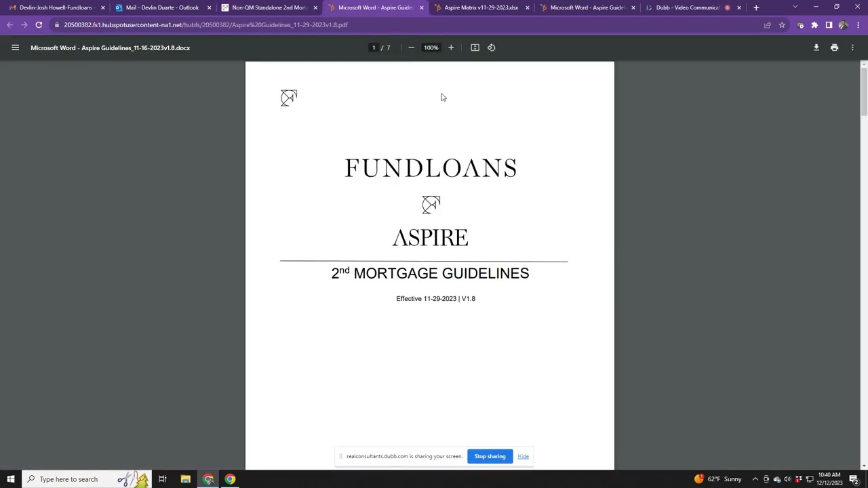This screenshot has width=868, height=488.
Task: Click the Effective 11-29-2023 | V1.8 text
Action: click(x=435, y=298)
